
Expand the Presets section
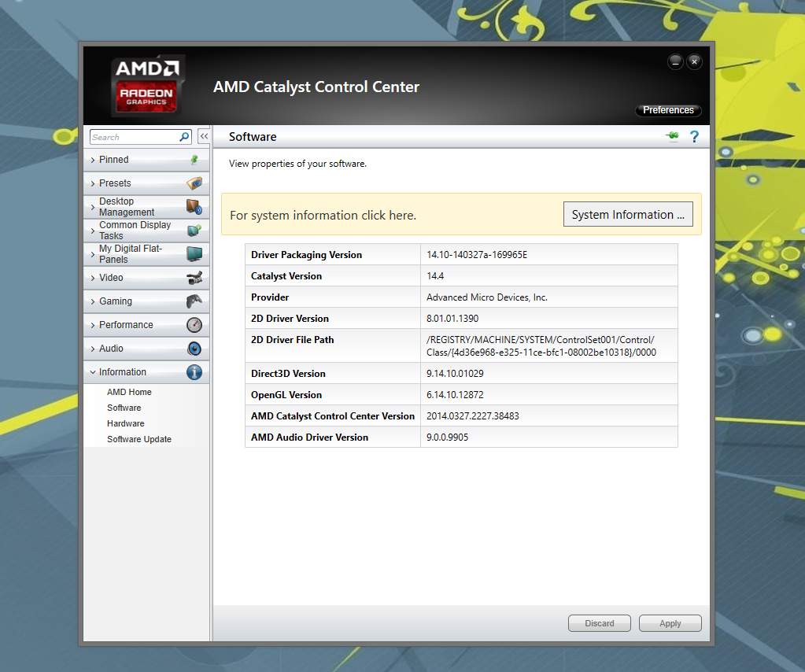point(146,183)
